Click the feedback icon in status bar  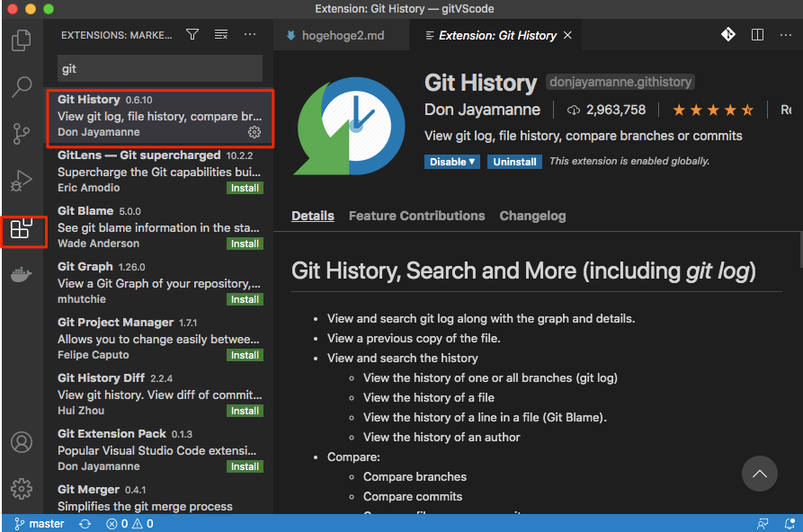[x=763, y=524]
